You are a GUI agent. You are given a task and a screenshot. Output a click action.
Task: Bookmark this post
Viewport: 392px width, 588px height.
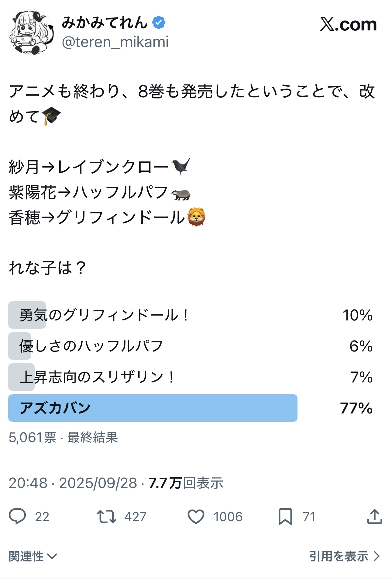click(x=285, y=517)
